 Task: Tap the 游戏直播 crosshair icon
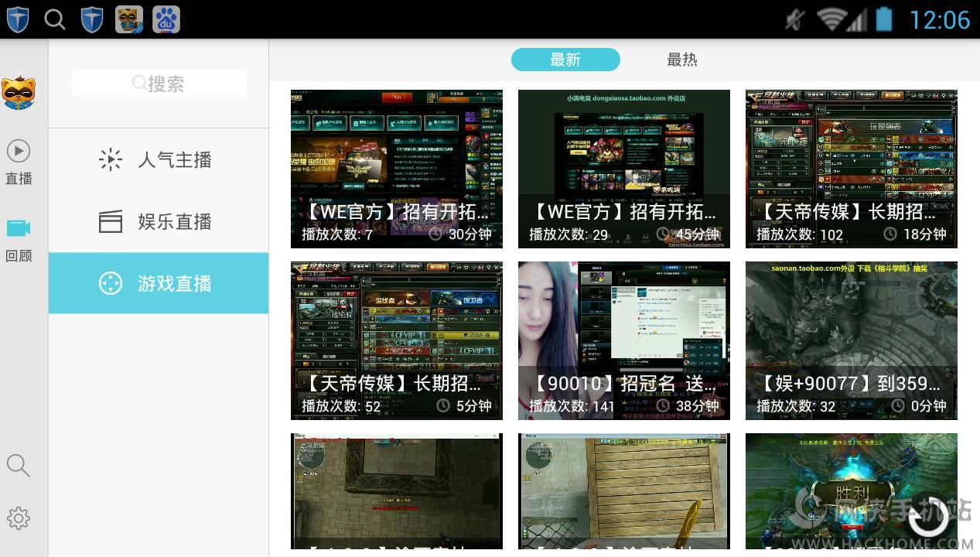111,283
